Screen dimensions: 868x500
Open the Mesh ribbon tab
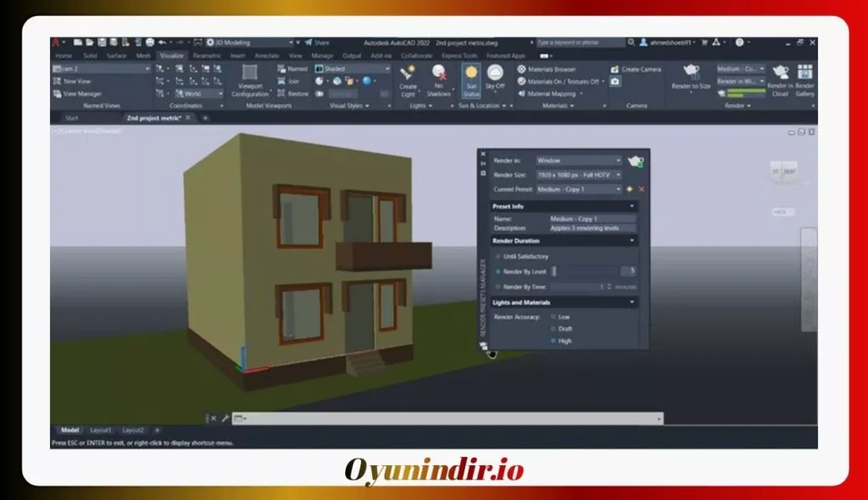[x=143, y=56]
